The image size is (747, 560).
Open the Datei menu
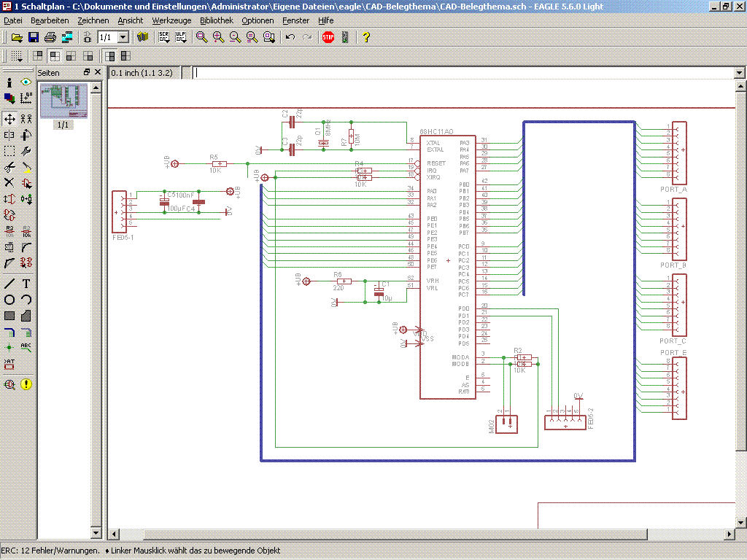pyautogui.click(x=13, y=20)
